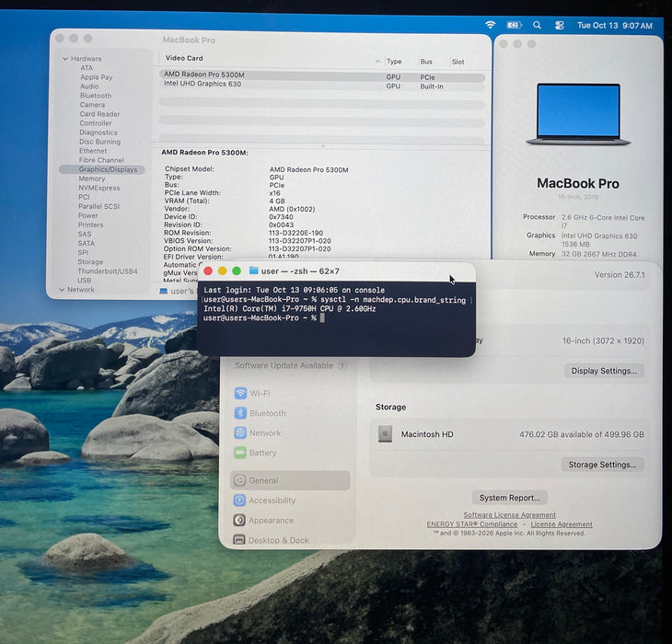Click the Terminal title folder icon

254,270
